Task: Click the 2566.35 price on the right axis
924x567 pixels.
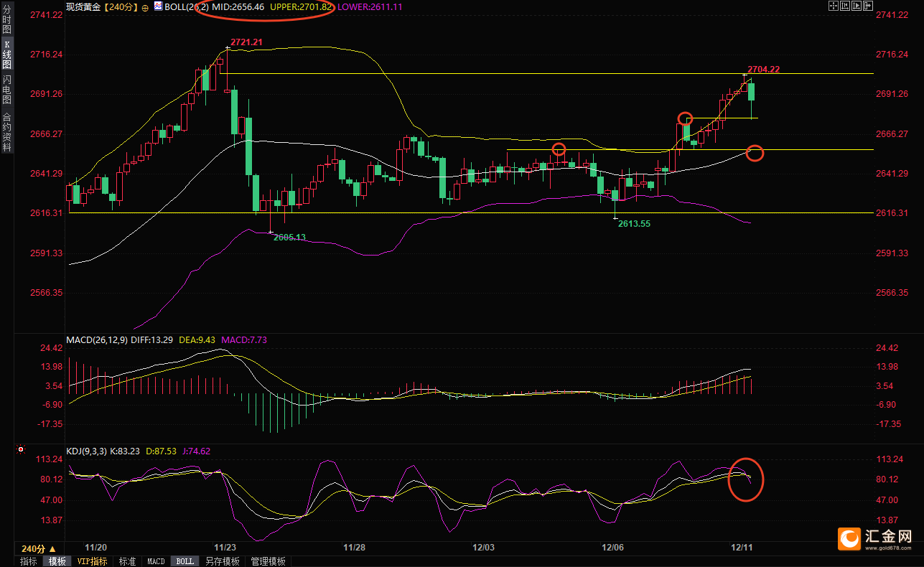Action: tap(892, 293)
